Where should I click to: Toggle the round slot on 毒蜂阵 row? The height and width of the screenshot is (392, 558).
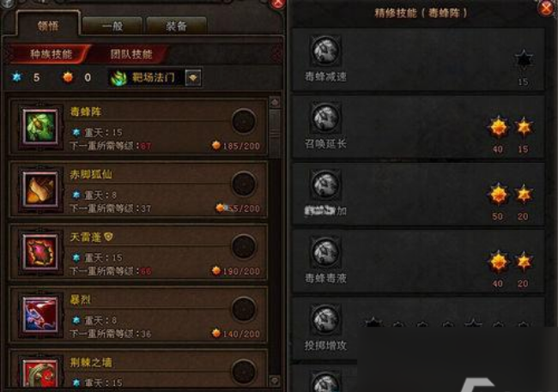click(x=244, y=121)
